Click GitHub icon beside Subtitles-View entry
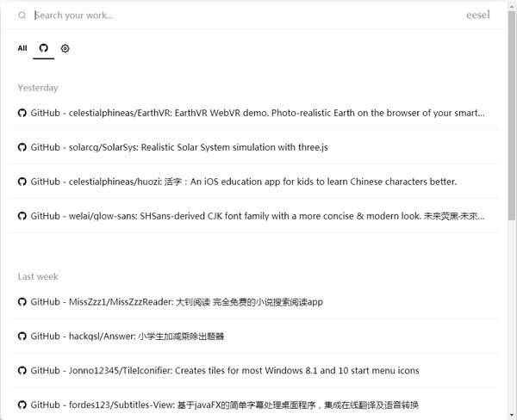Image resolution: width=517 pixels, height=420 pixels. tap(22, 405)
